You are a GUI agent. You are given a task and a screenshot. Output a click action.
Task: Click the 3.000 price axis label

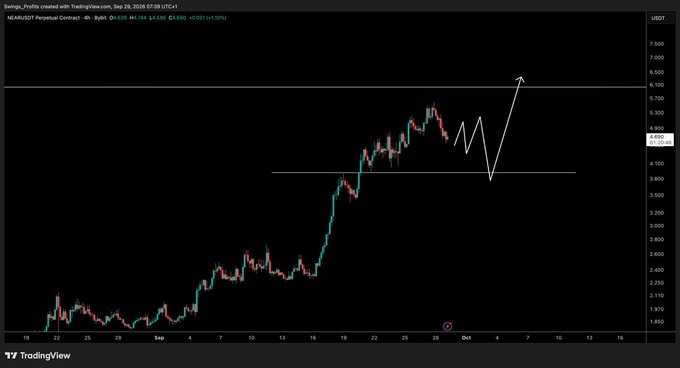(x=657, y=225)
